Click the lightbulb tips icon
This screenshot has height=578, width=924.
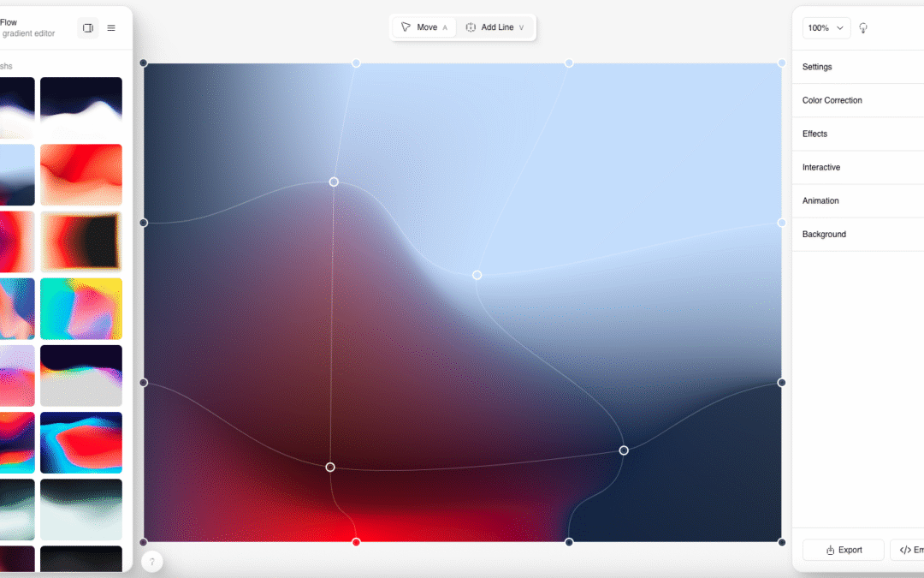862,27
